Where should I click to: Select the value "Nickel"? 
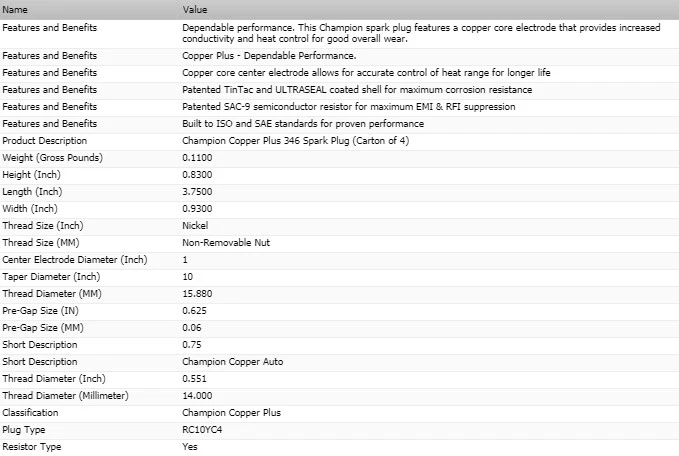tap(195, 226)
